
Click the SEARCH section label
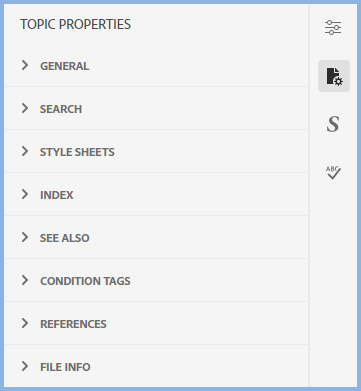(x=61, y=109)
